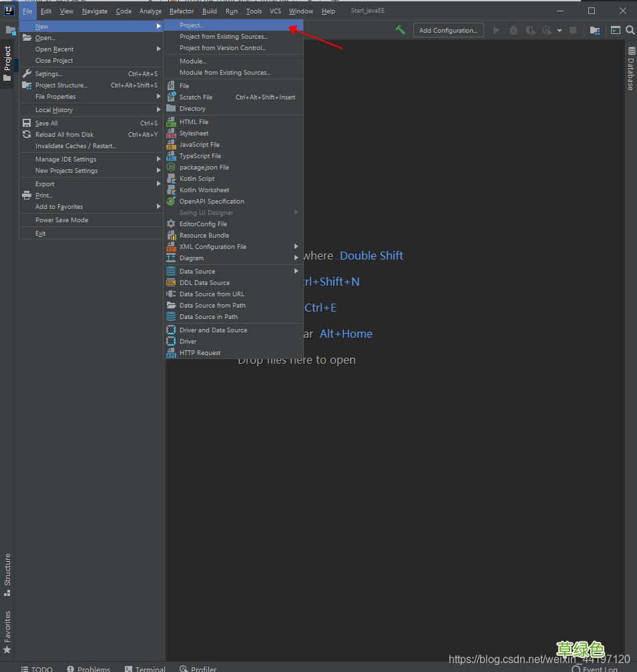Open the Structure side panel tab

(7, 574)
